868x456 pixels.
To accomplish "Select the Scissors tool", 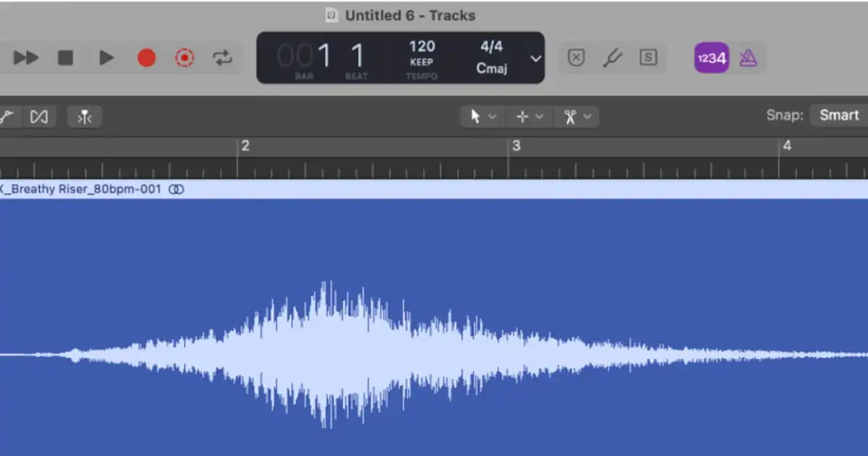I will click(570, 117).
